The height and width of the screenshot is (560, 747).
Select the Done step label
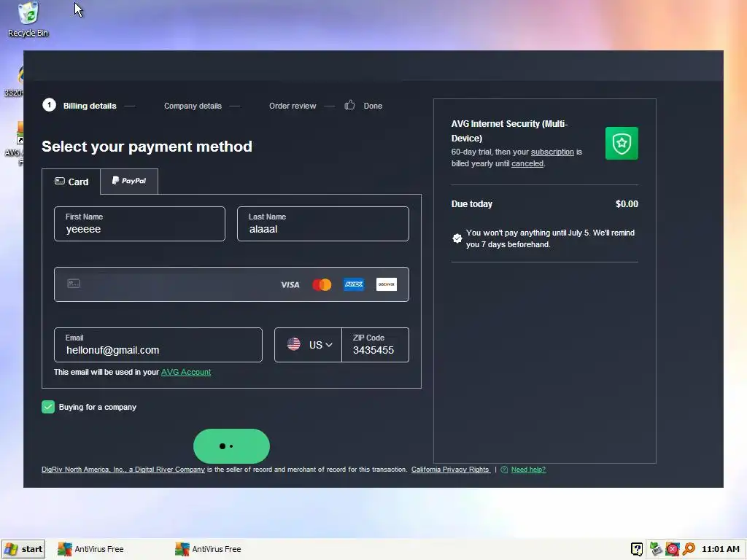[x=373, y=106]
